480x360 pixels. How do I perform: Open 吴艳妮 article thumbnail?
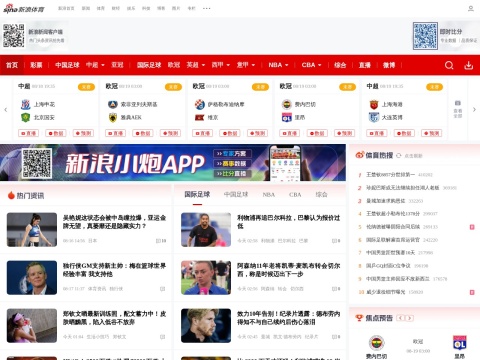click(x=32, y=230)
